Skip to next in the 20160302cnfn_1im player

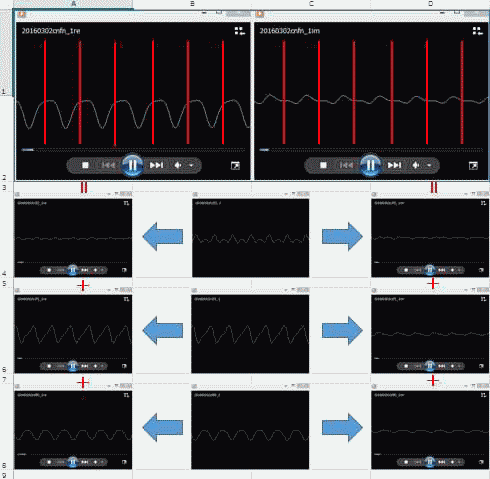tap(394, 165)
